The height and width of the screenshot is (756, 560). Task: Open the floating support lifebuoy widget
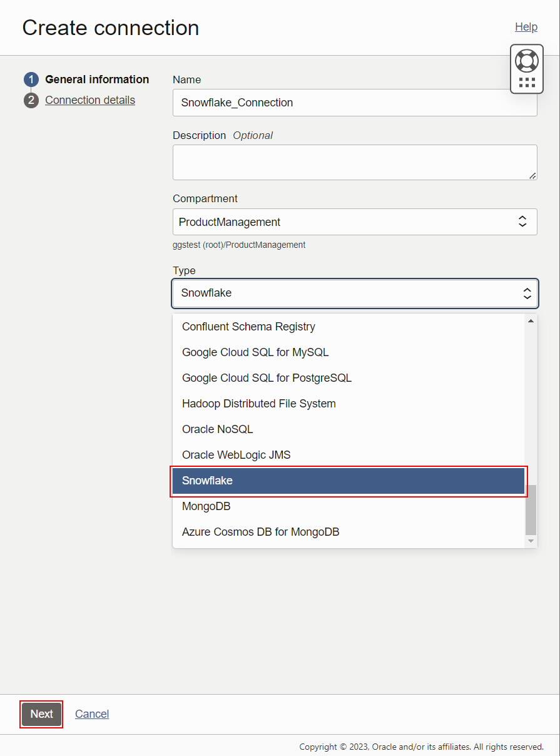526,60
